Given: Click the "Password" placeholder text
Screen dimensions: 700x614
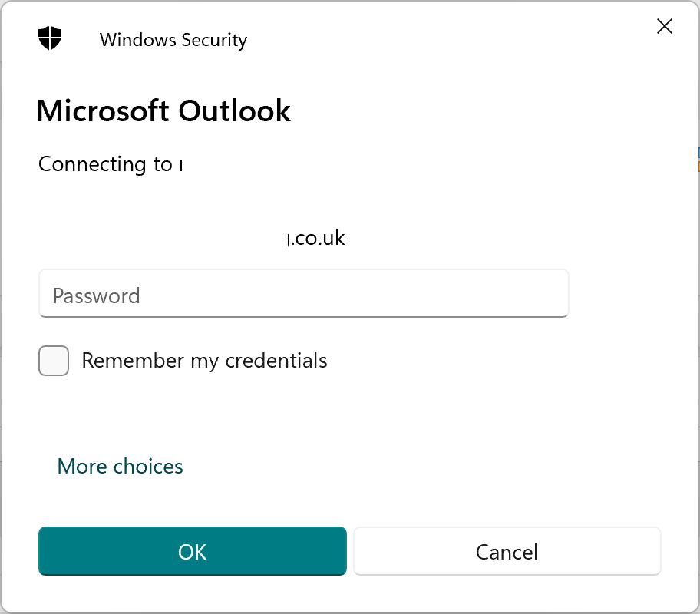Looking at the screenshot, I should [97, 296].
